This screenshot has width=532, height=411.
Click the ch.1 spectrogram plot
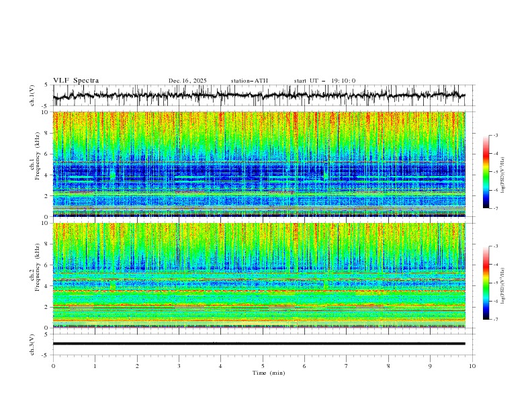pos(259,164)
